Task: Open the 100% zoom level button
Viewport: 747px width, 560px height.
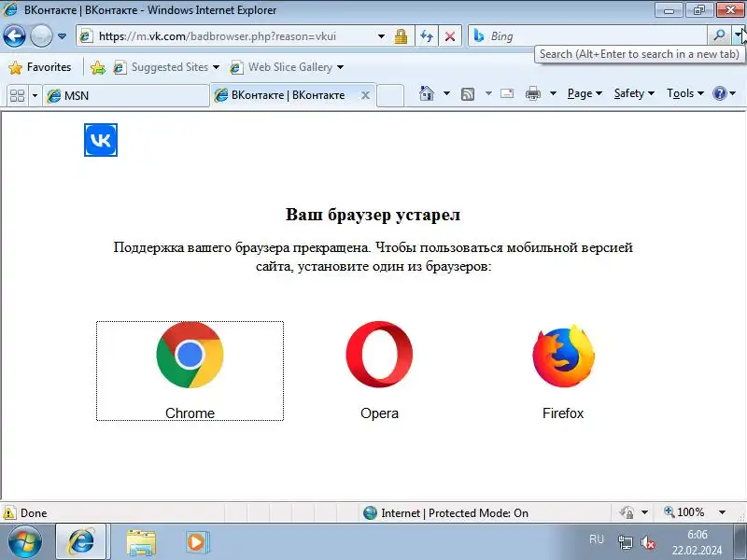Action: coord(684,512)
